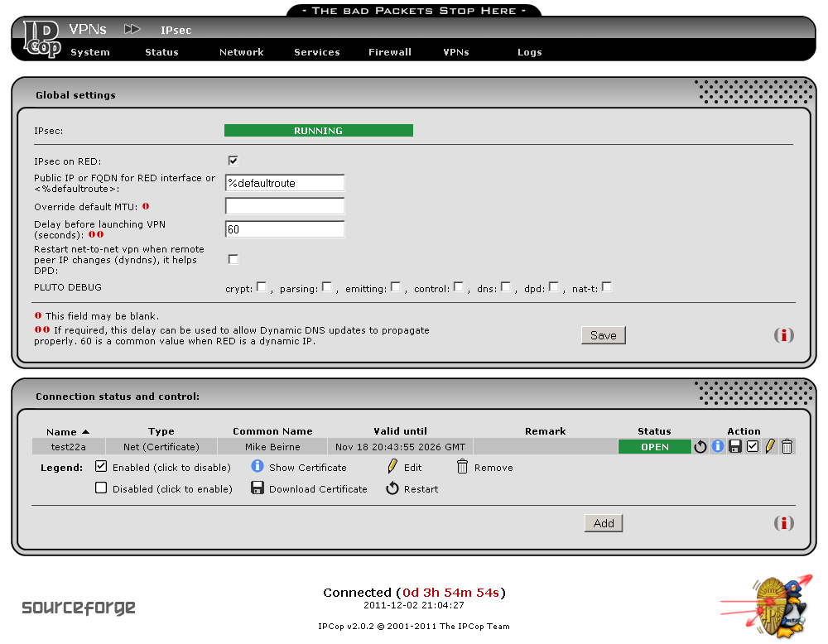This screenshot has width=828, height=644.
Task: Click the green RUNNING IPsec status bar
Action: tap(319, 131)
